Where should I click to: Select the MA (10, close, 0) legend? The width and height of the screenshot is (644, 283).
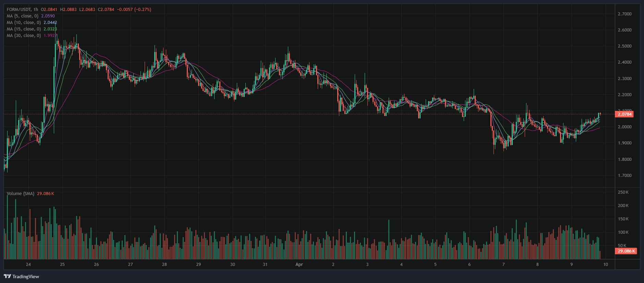tap(24, 22)
